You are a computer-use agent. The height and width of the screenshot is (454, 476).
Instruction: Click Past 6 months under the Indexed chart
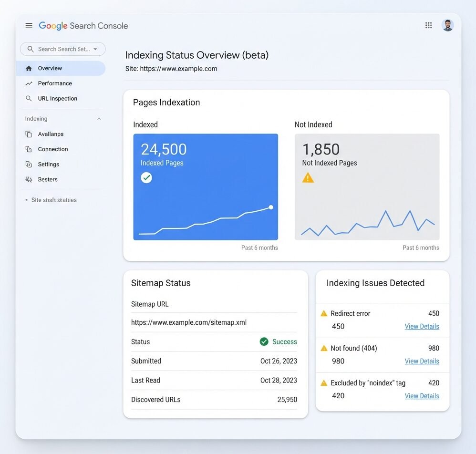point(259,248)
